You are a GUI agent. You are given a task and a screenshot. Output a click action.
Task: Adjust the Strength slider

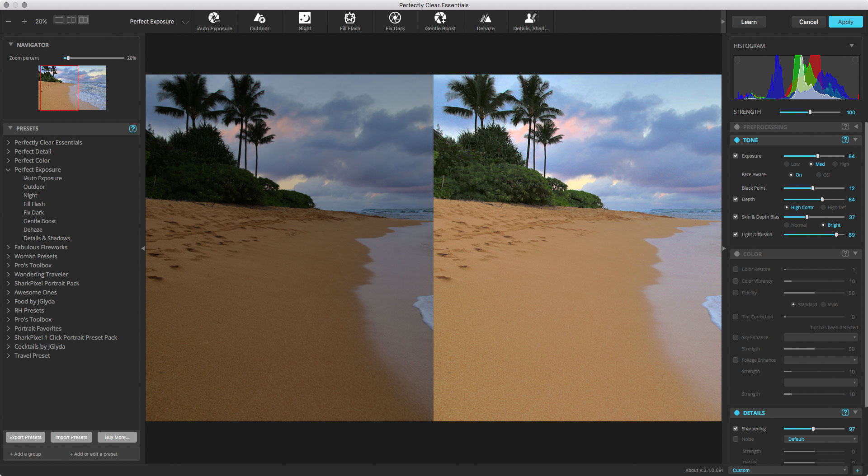pyautogui.click(x=810, y=112)
